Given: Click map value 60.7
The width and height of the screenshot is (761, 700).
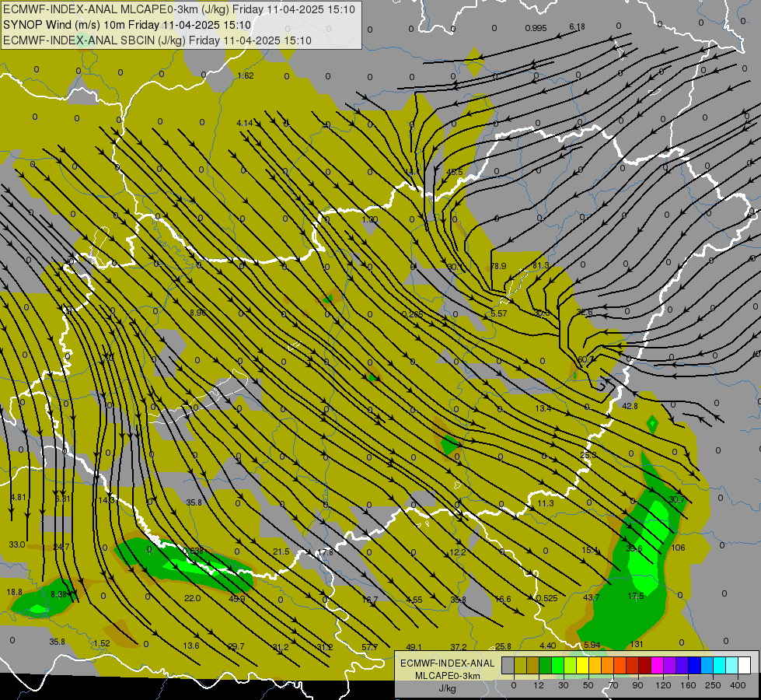Looking at the screenshot, I should [585, 359].
